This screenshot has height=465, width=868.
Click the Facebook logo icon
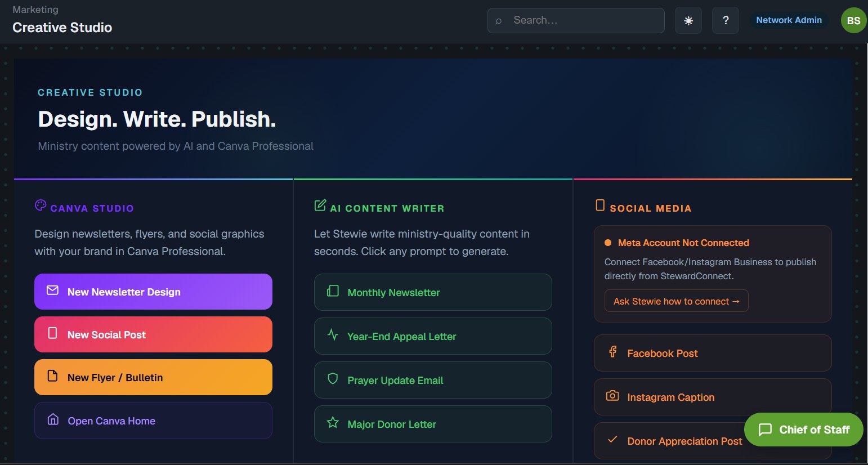click(612, 352)
